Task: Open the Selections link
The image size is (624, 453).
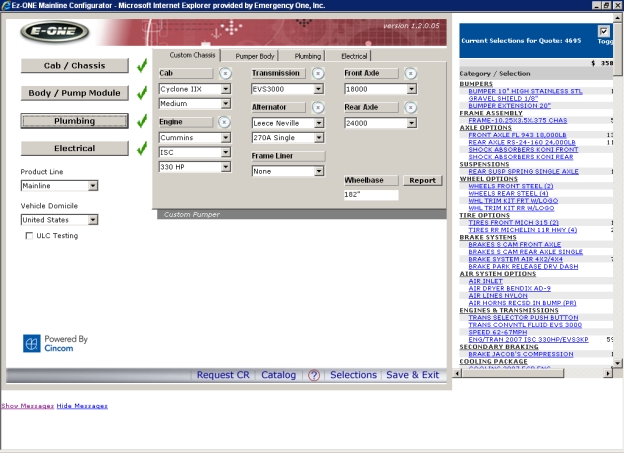Action: pyautogui.click(x=353, y=375)
